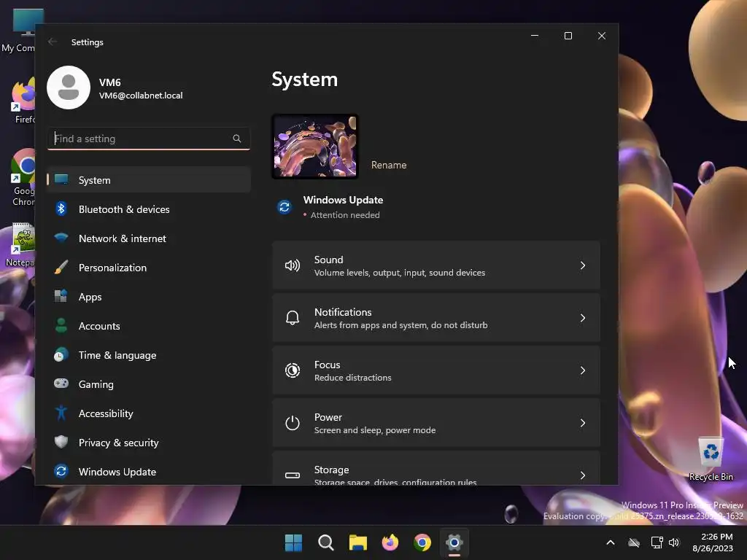Open the Windows Start menu
Viewport: 747px width, 560px height.
click(x=293, y=542)
